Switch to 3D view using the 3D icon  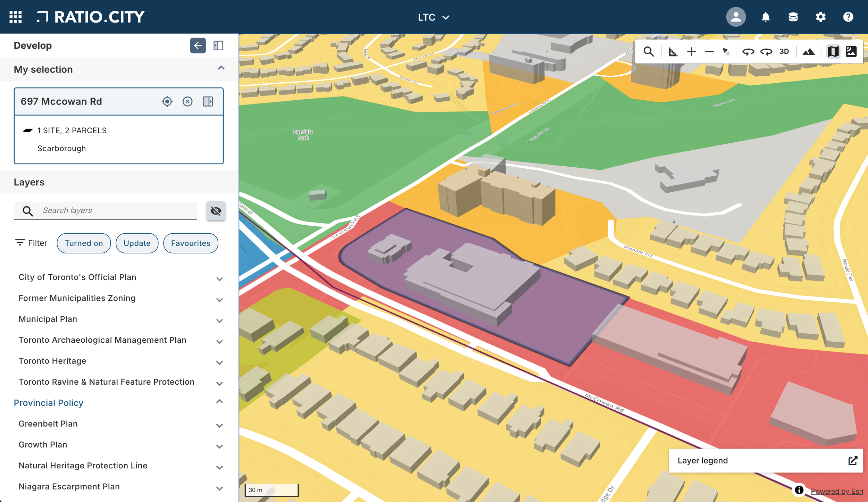[x=784, y=51]
